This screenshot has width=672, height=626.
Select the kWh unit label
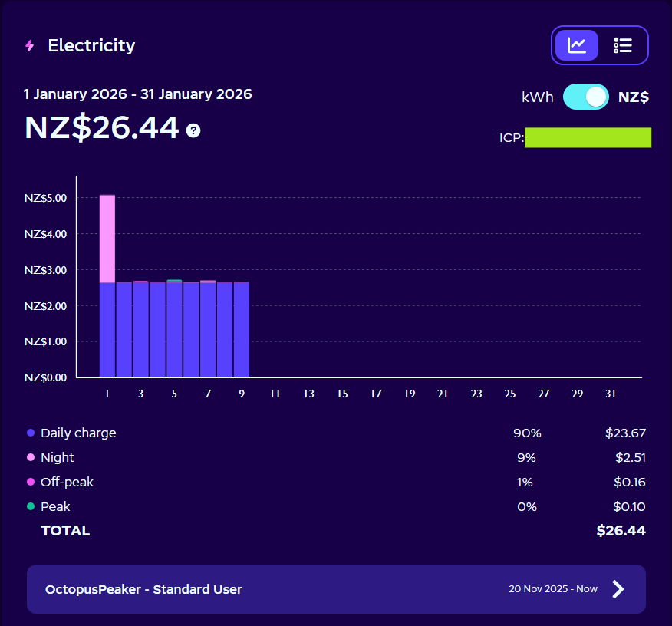coord(537,97)
